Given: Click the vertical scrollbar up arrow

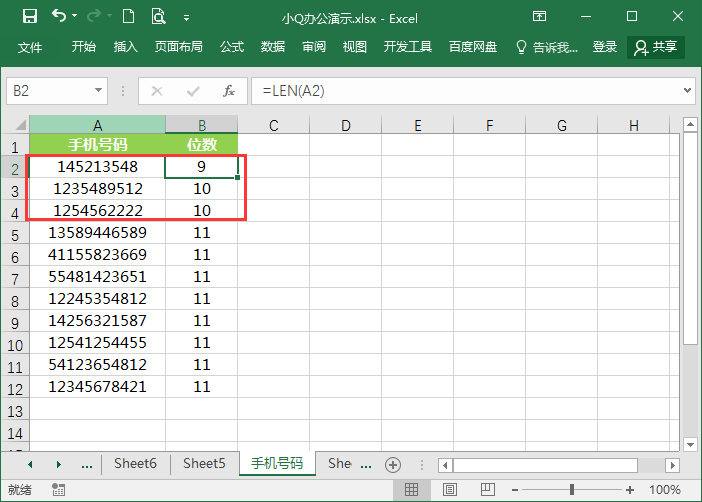Looking at the screenshot, I should coord(690,124).
